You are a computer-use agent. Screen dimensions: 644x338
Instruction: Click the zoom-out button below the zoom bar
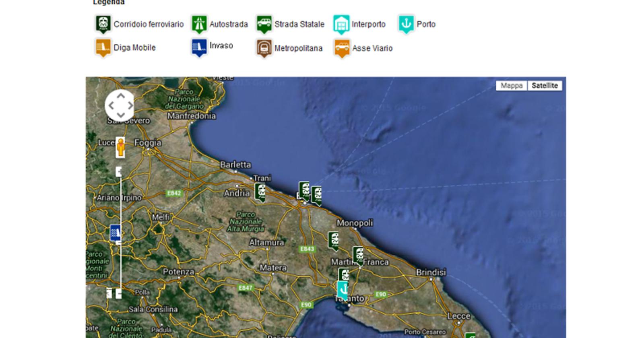(x=119, y=293)
